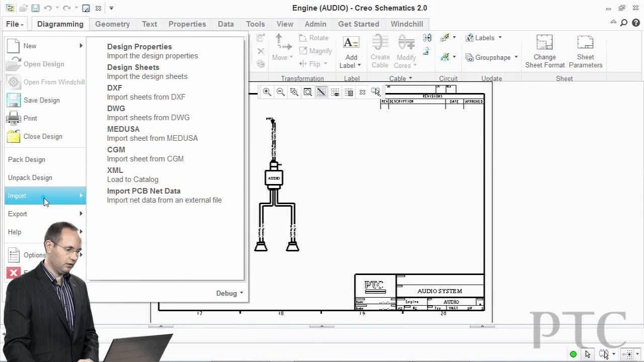Viewport: 644px width, 362px height.
Task: Select the Import menu entry
Action: pos(45,196)
